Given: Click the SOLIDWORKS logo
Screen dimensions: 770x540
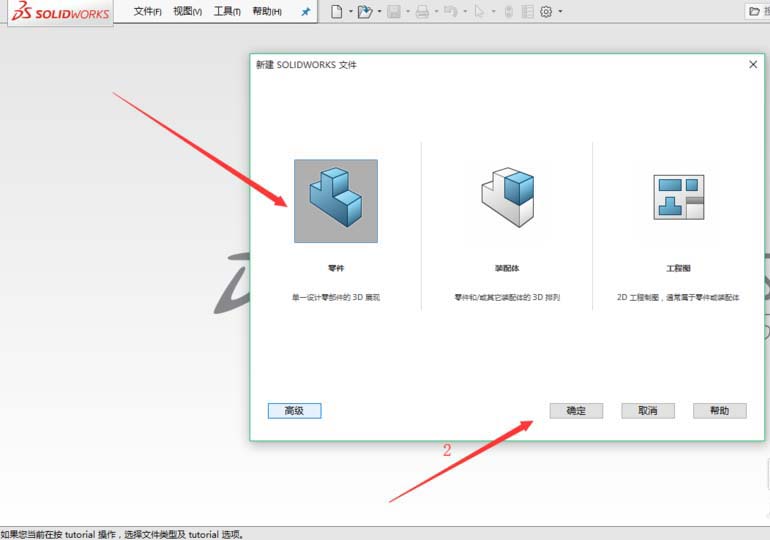Looking at the screenshot, I should [x=60, y=12].
